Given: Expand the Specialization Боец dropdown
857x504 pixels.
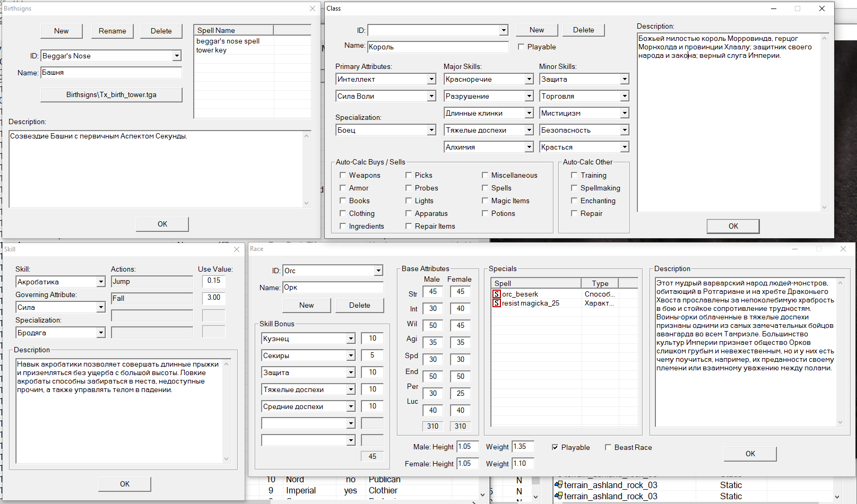Looking at the screenshot, I should pos(431,130).
